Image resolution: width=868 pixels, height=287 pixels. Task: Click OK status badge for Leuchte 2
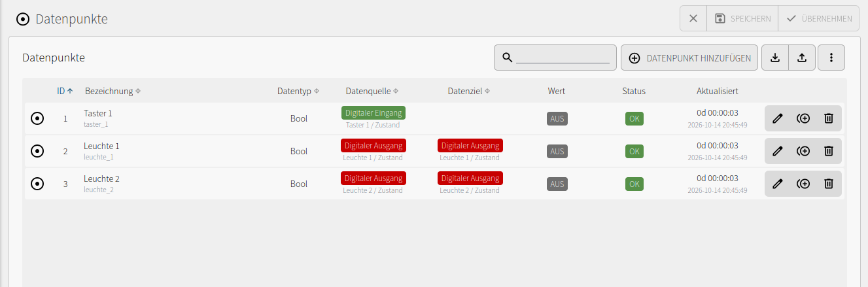[634, 184]
